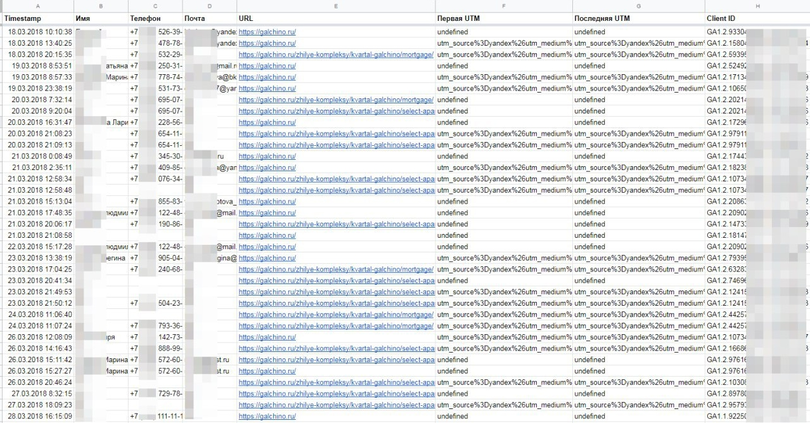Click the Имя header cell

point(100,19)
